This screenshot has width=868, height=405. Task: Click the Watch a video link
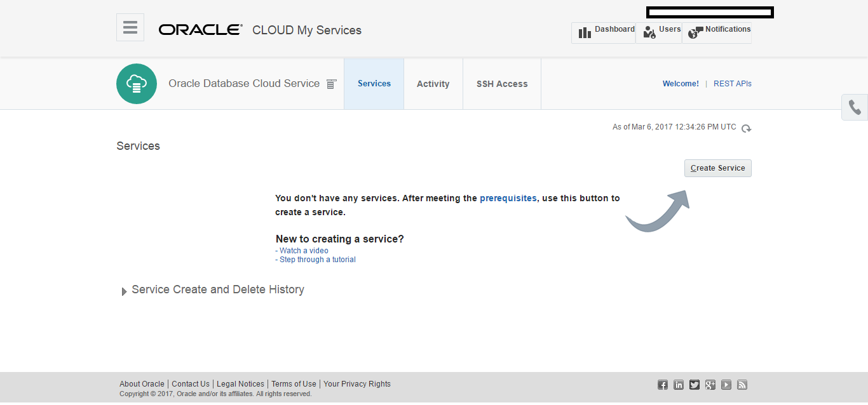pyautogui.click(x=304, y=251)
